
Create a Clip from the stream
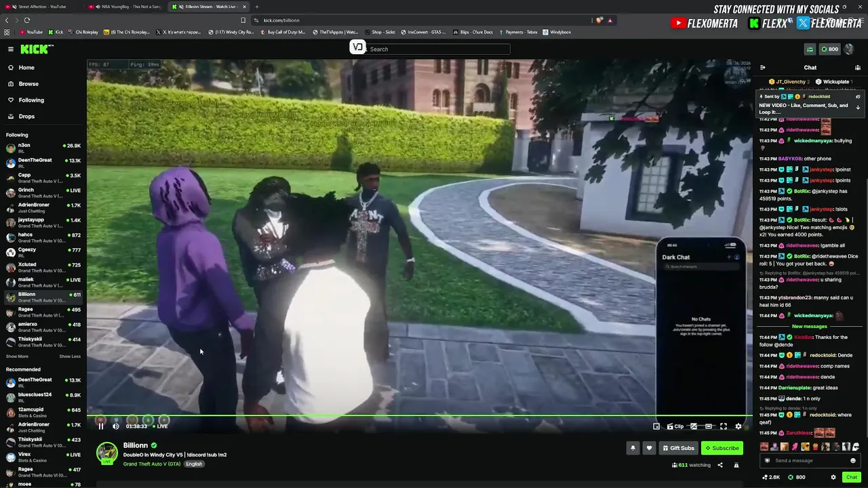pyautogui.click(x=675, y=426)
